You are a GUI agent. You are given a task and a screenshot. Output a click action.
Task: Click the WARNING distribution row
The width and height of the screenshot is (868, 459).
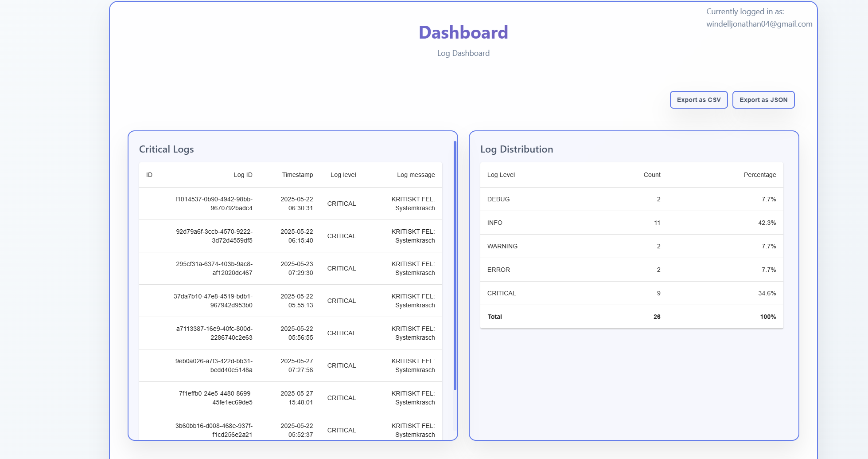pyautogui.click(x=631, y=246)
